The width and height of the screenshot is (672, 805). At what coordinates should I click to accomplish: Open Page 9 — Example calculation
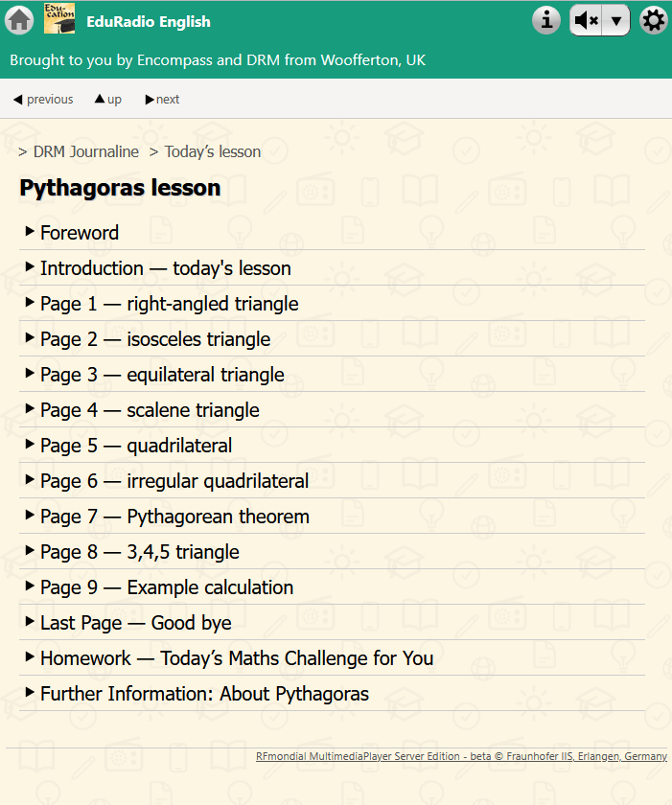[x=332, y=586]
